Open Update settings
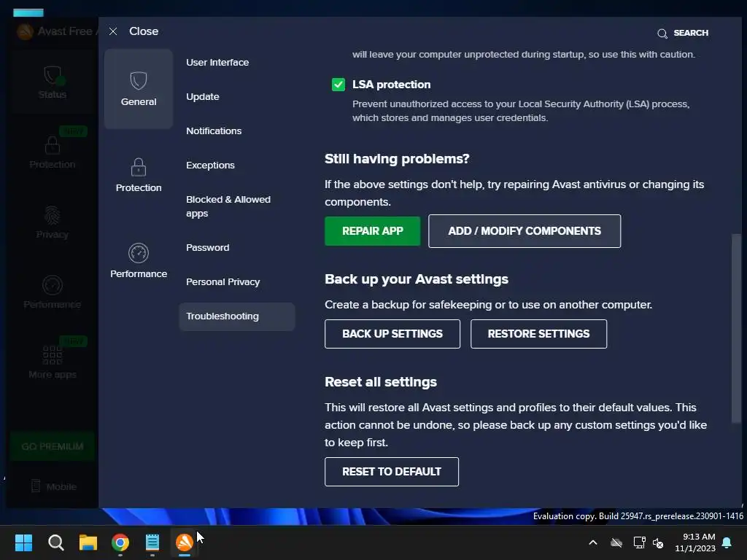747x560 pixels. 203,97
